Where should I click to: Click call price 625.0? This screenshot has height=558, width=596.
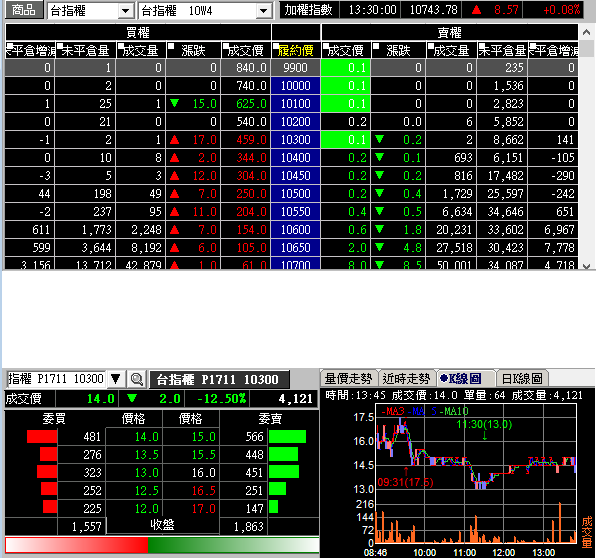251,104
